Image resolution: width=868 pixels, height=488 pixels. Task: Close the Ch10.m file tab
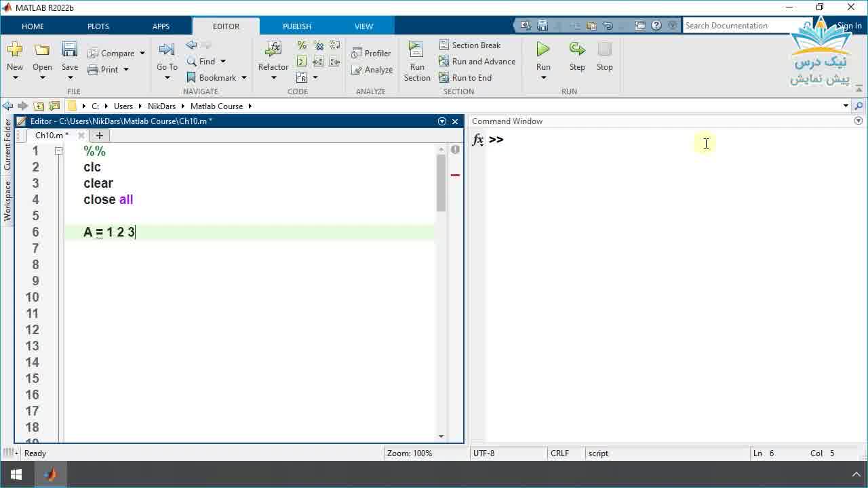[x=81, y=135]
